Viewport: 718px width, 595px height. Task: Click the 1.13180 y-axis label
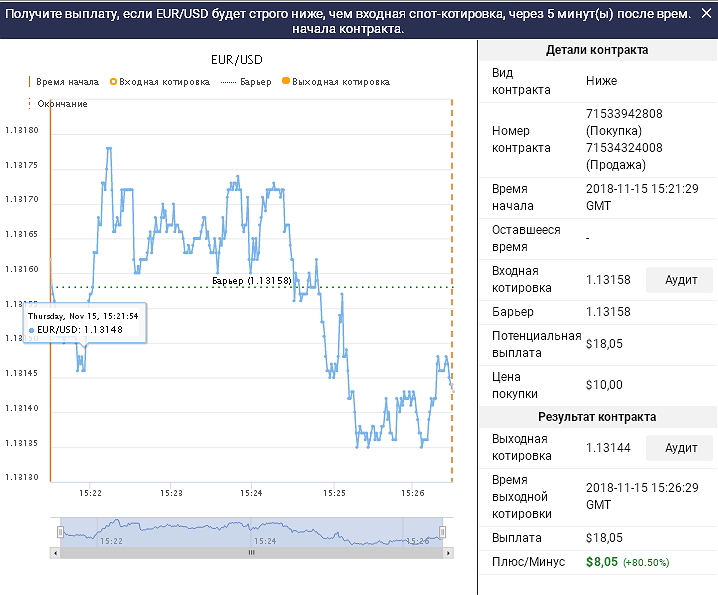point(22,130)
